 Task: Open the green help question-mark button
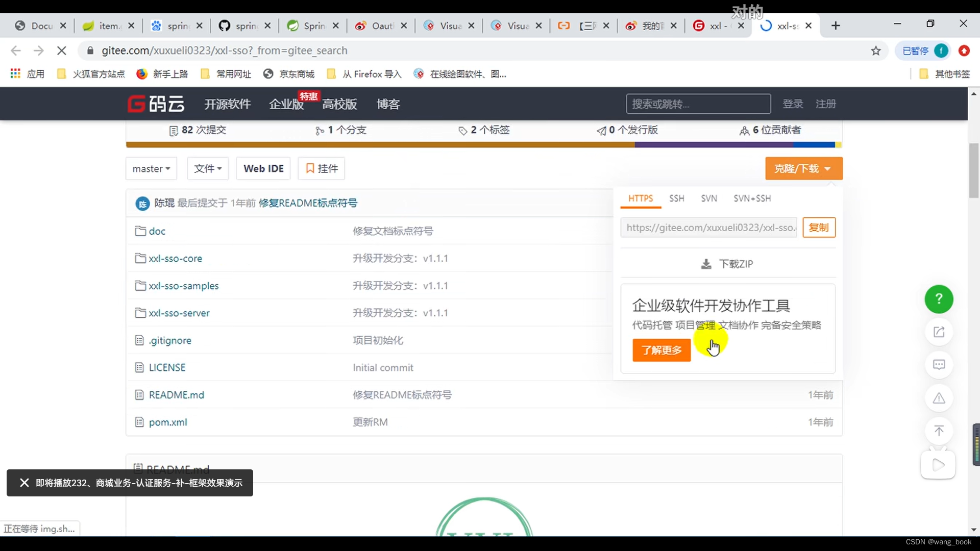[939, 299]
